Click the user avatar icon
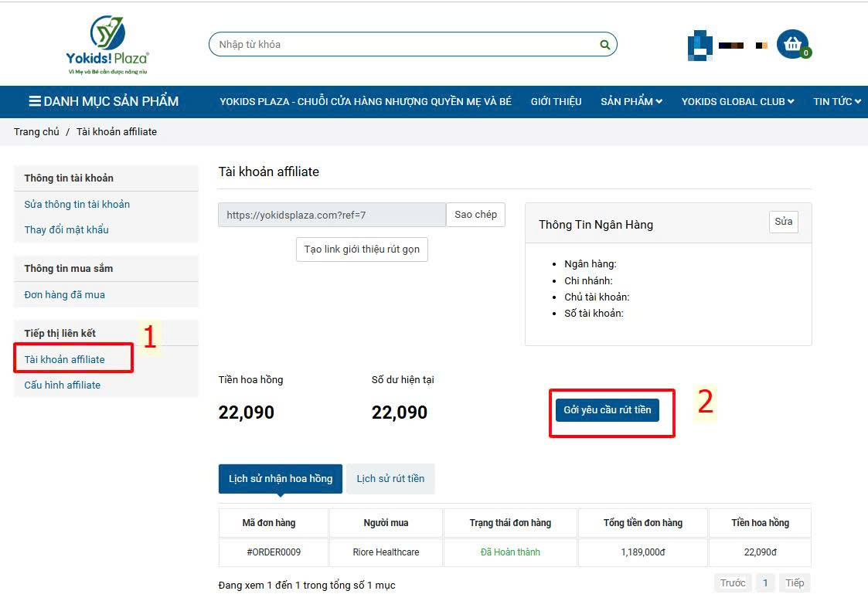Image resolution: width=868 pixels, height=601 pixels. 700,45
